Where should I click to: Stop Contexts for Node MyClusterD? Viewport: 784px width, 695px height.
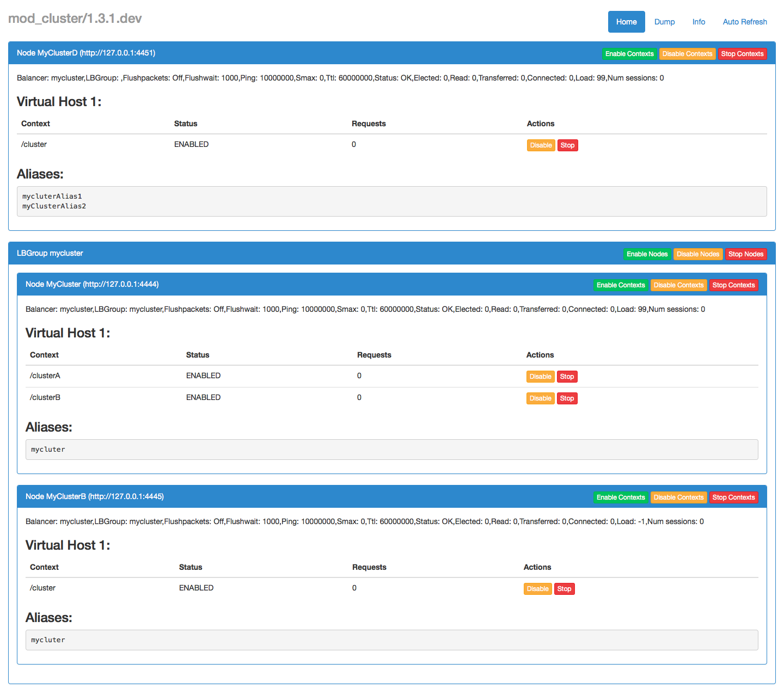tap(742, 54)
